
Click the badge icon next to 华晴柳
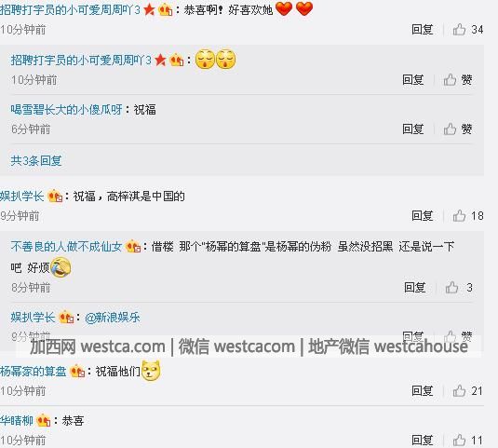click(x=44, y=421)
